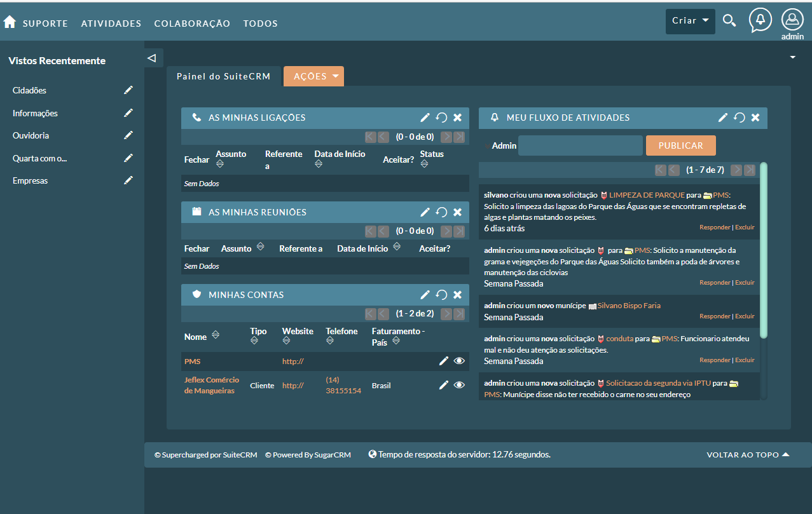Refresh the As Minhas Reuniões dashlet
This screenshot has height=514, width=812.
tap(441, 212)
